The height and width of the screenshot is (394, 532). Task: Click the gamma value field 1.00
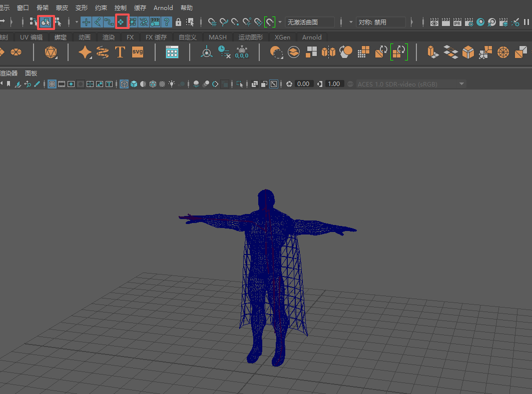coord(334,84)
